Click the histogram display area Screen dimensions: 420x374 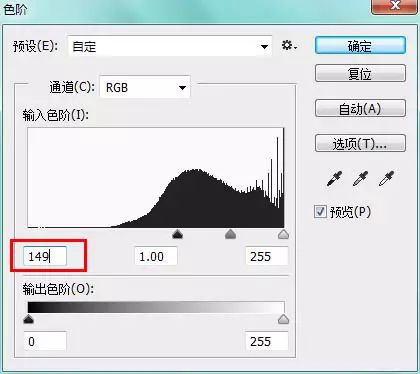pos(156,178)
